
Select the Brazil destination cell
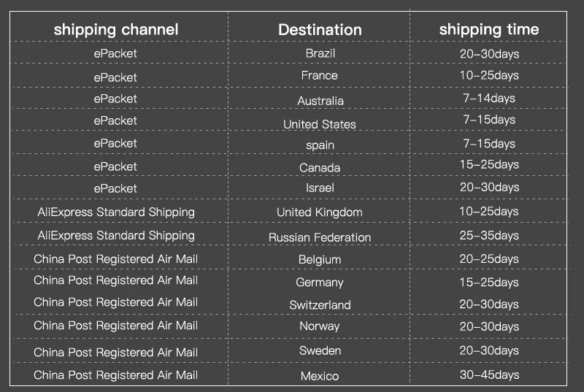click(x=320, y=53)
